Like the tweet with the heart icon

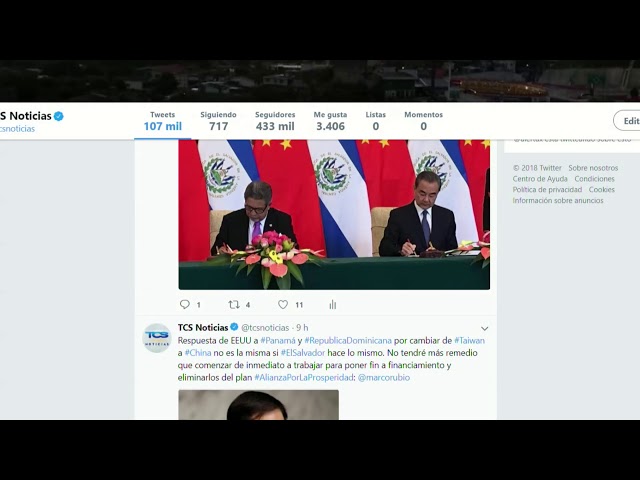[283, 304]
